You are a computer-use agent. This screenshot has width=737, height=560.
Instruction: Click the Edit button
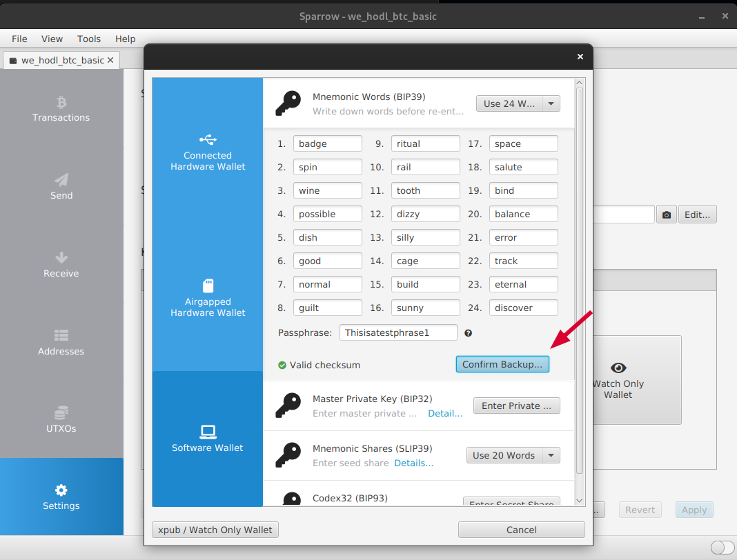pyautogui.click(x=697, y=214)
